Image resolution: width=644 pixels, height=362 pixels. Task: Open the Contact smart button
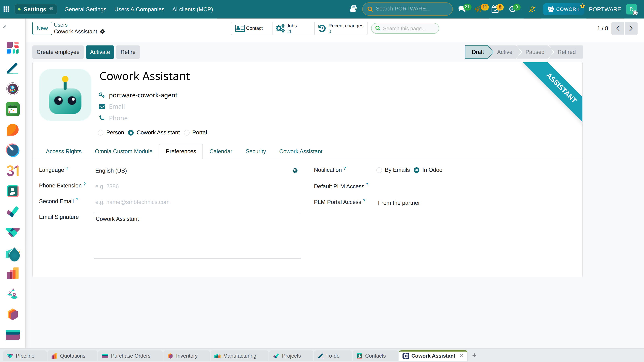click(x=252, y=28)
